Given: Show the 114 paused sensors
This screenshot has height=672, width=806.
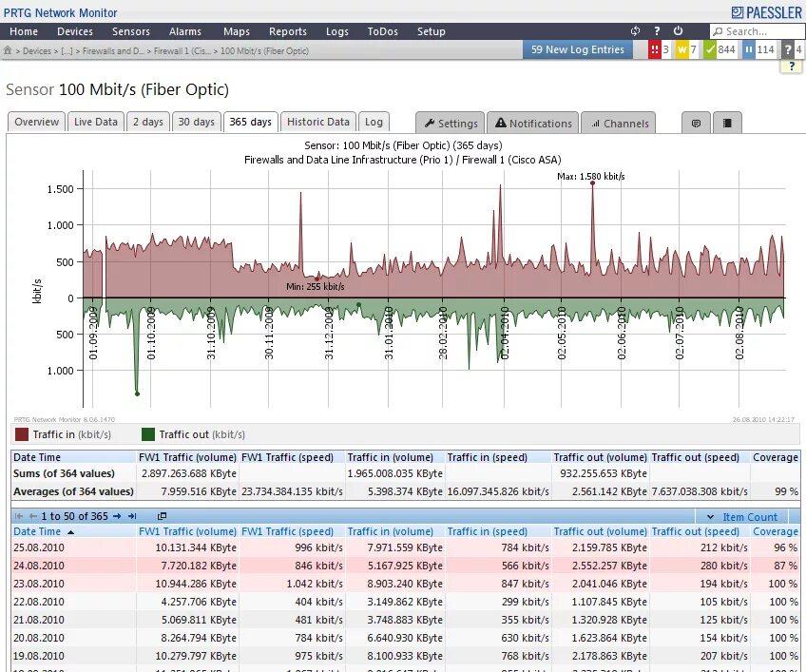Looking at the screenshot, I should [758, 49].
